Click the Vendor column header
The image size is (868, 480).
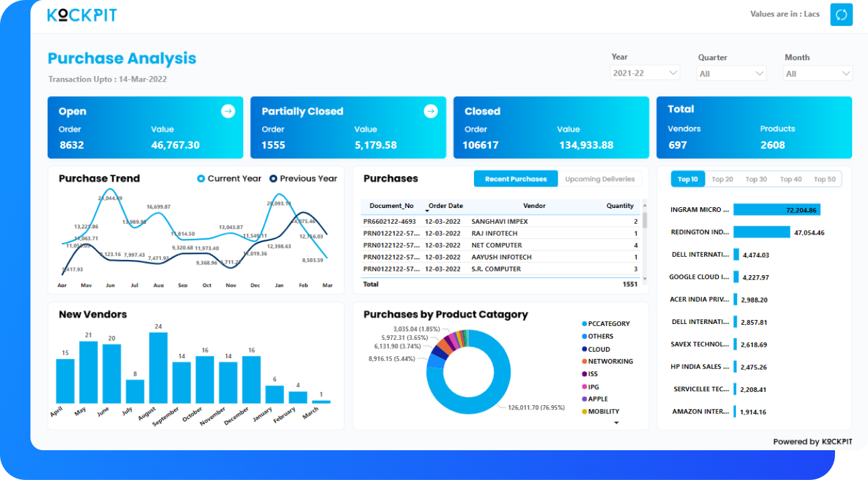coord(534,206)
